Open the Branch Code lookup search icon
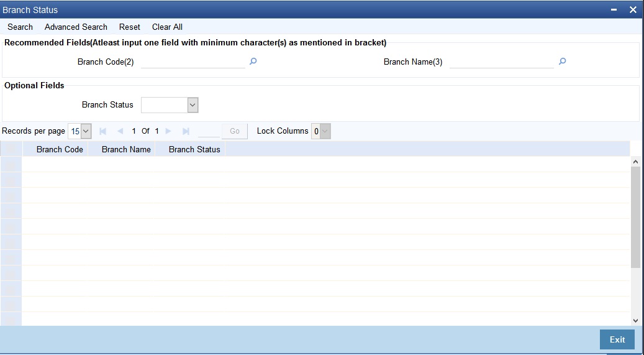Image resolution: width=644 pixels, height=355 pixels. pos(253,62)
